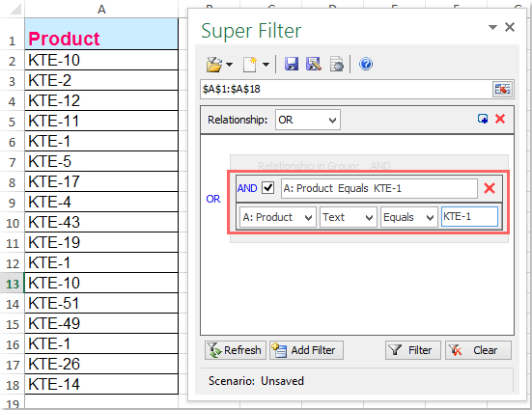Open the Equals operator dropdown
This screenshot has width=532, height=410.
(408, 217)
